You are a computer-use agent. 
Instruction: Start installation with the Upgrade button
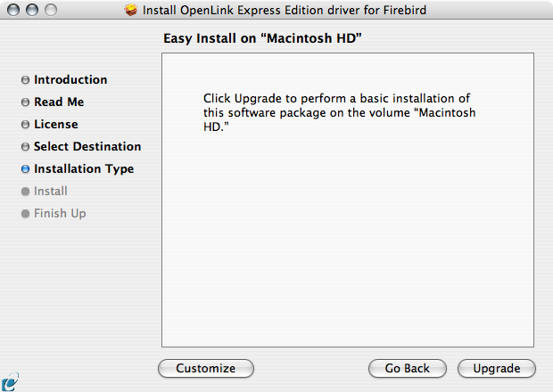pos(496,368)
